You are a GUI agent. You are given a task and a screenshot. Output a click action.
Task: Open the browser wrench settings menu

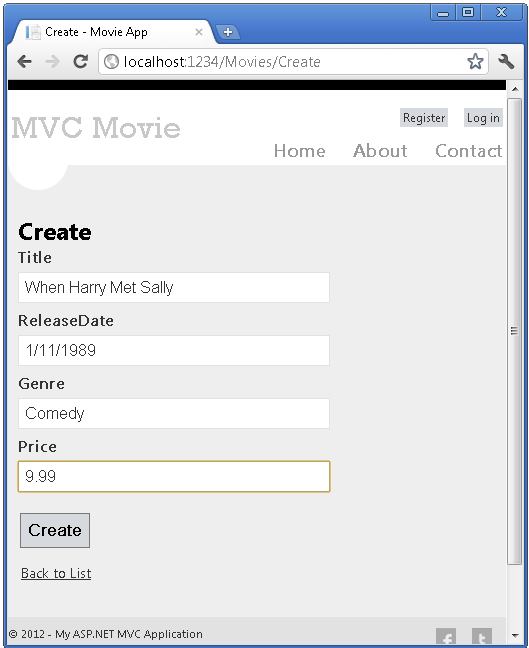point(506,62)
